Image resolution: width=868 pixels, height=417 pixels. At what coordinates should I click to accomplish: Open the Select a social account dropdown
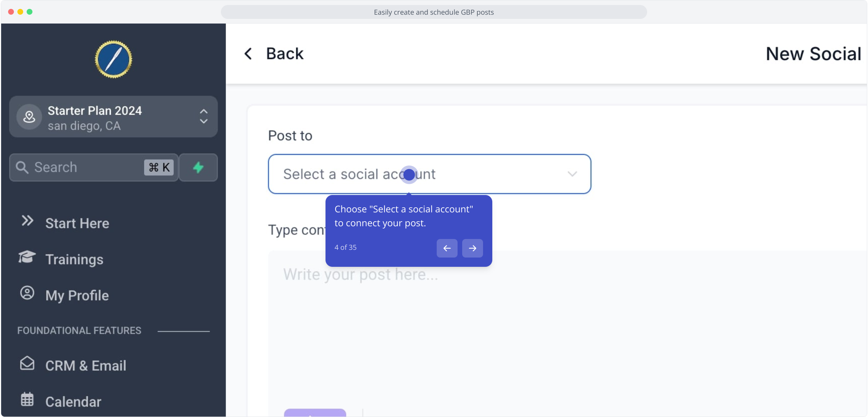point(429,174)
